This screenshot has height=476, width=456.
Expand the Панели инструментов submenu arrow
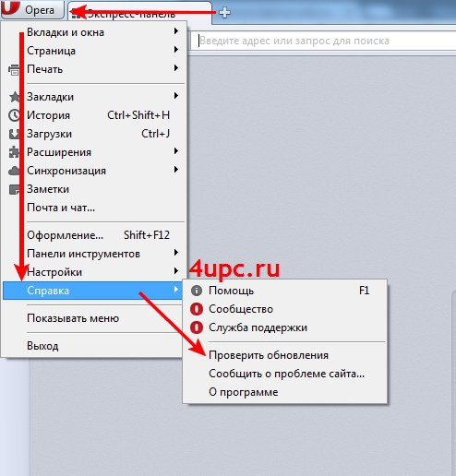click(176, 253)
